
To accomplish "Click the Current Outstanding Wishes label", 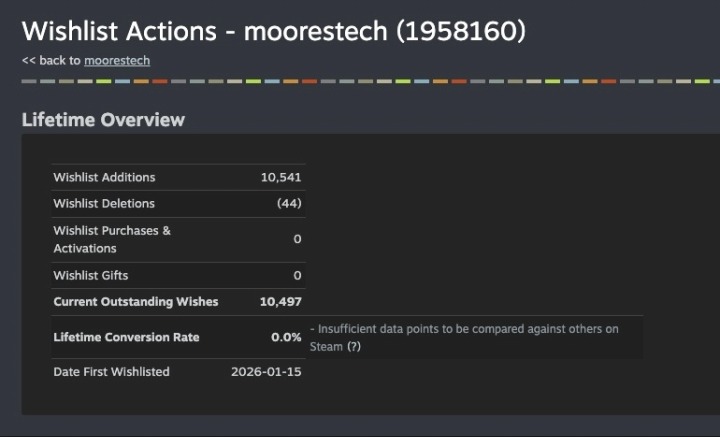I will click(135, 301).
